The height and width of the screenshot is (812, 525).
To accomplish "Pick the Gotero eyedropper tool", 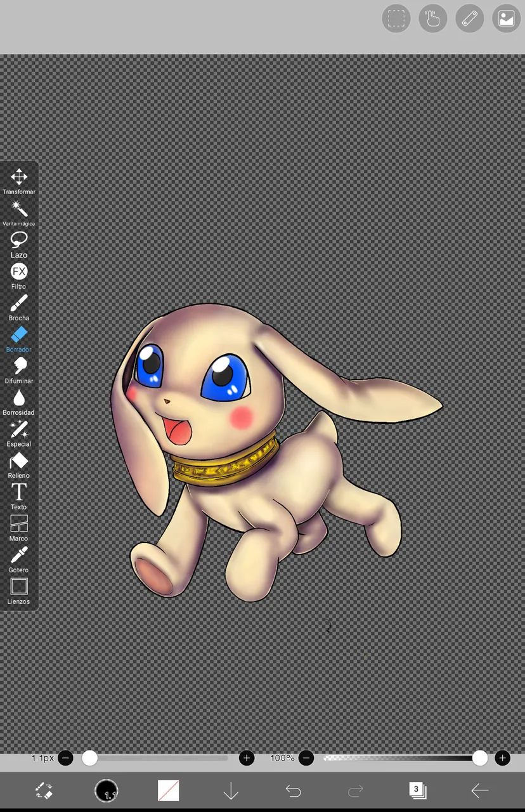I will (19, 560).
